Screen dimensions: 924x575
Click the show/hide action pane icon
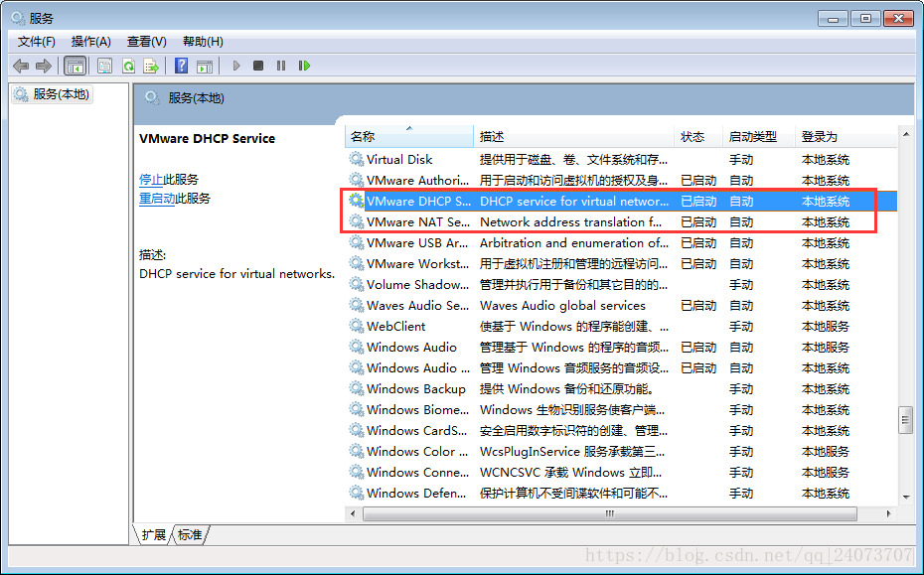(x=205, y=66)
